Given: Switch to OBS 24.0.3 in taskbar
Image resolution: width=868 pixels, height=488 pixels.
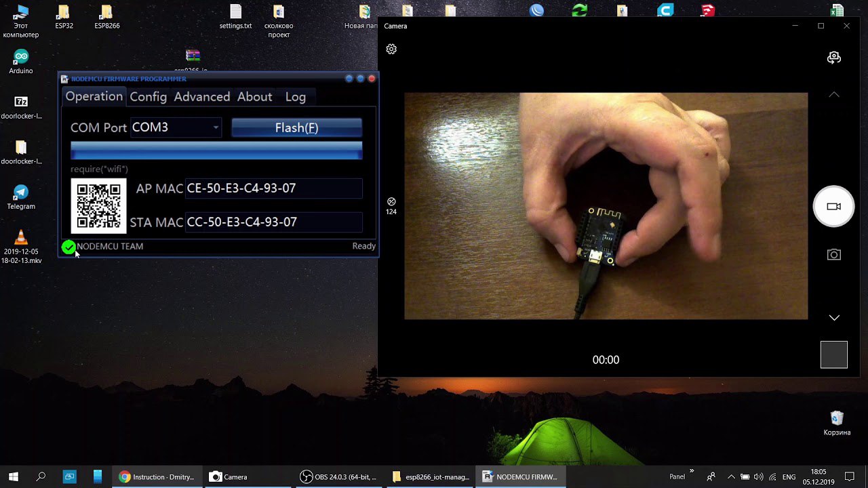Looking at the screenshot, I should (338, 476).
